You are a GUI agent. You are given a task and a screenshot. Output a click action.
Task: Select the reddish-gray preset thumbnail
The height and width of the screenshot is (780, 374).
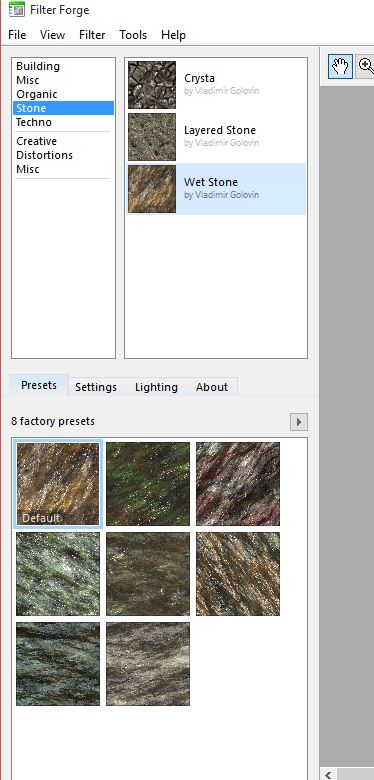[238, 484]
